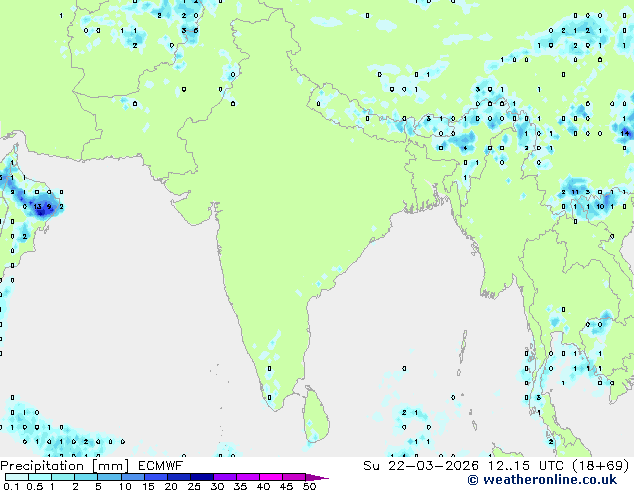
Task: Click the 'Precipitation [mm]' title text
Action: click(x=65, y=466)
